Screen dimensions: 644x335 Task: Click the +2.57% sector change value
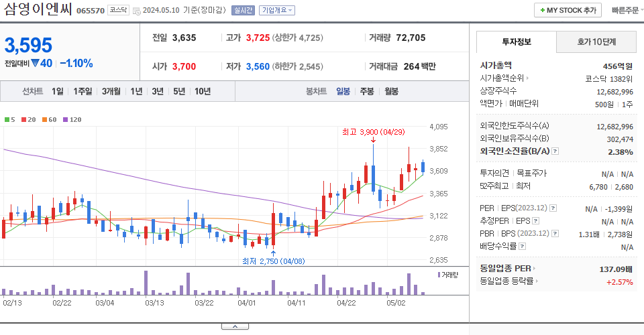click(620, 282)
